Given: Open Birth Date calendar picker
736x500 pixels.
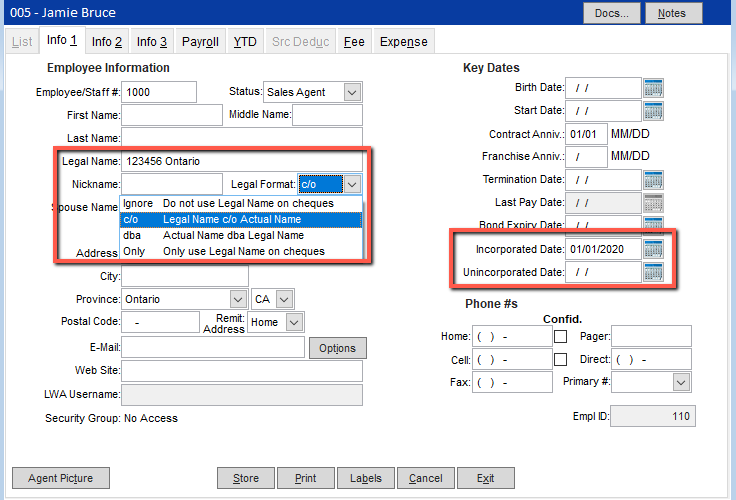Looking at the screenshot, I should tap(653, 88).
